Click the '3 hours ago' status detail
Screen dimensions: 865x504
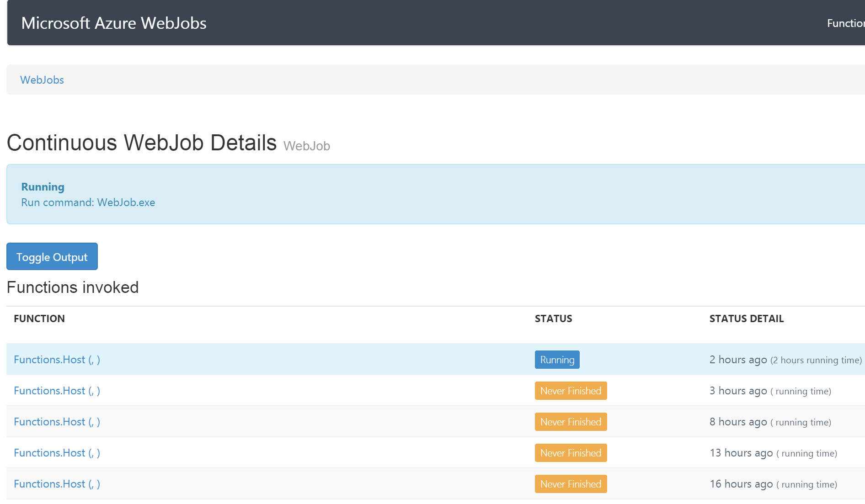click(x=738, y=391)
